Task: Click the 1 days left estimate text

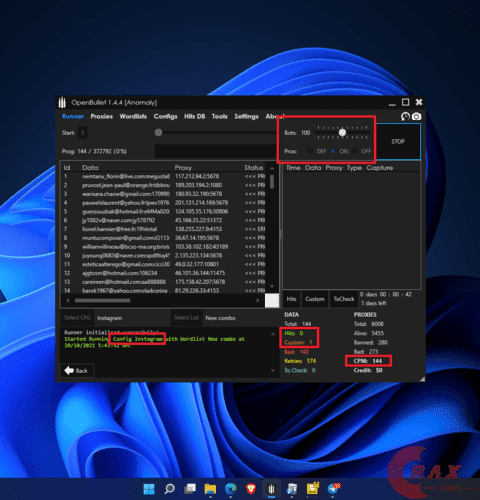Action: 374,303
